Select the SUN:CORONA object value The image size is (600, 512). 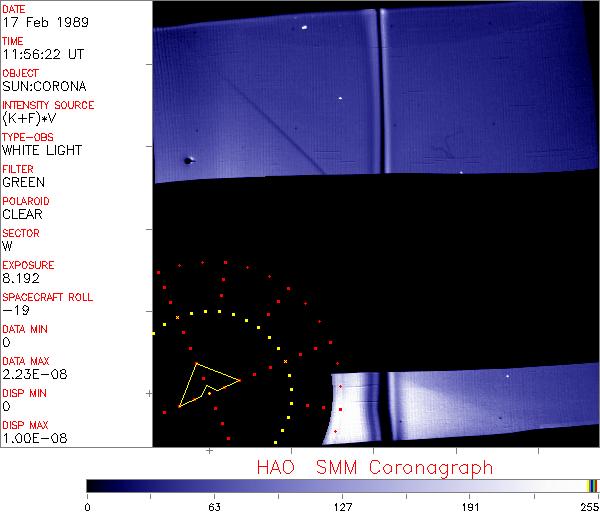(x=44, y=86)
